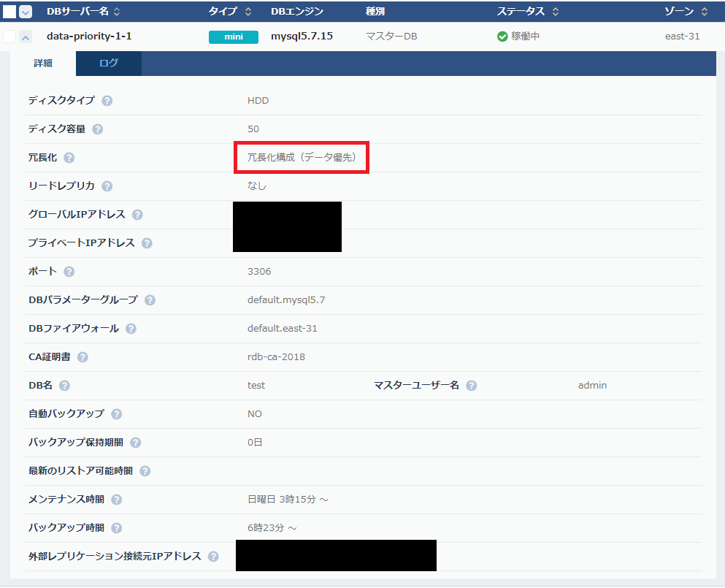
Task: Click the green 稼働中 status icon
Action: (502, 37)
